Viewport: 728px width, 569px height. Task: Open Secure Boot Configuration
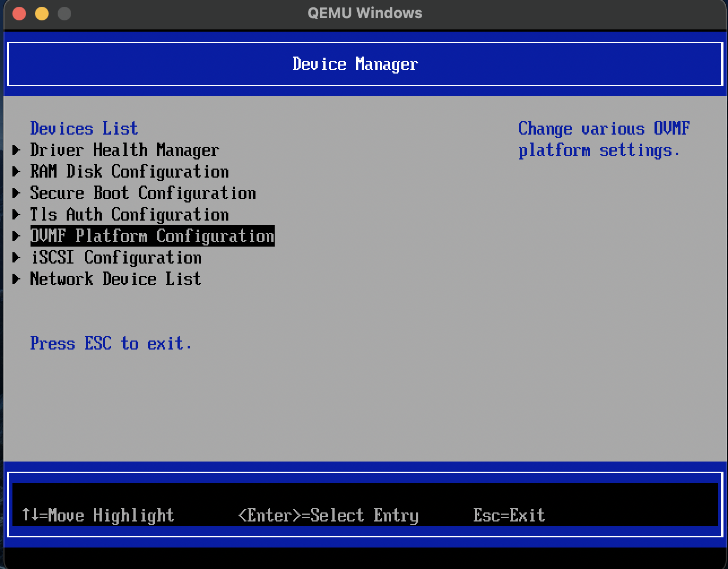pyautogui.click(x=143, y=193)
